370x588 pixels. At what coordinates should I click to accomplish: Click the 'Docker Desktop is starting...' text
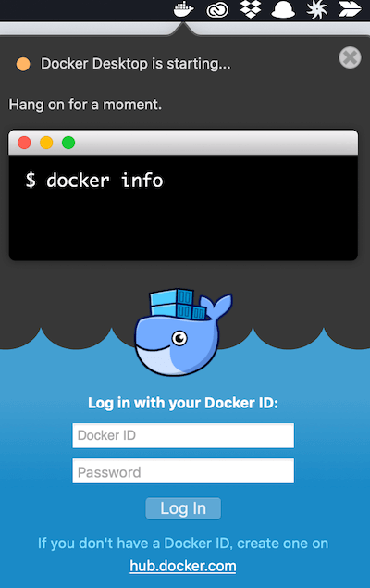click(136, 64)
